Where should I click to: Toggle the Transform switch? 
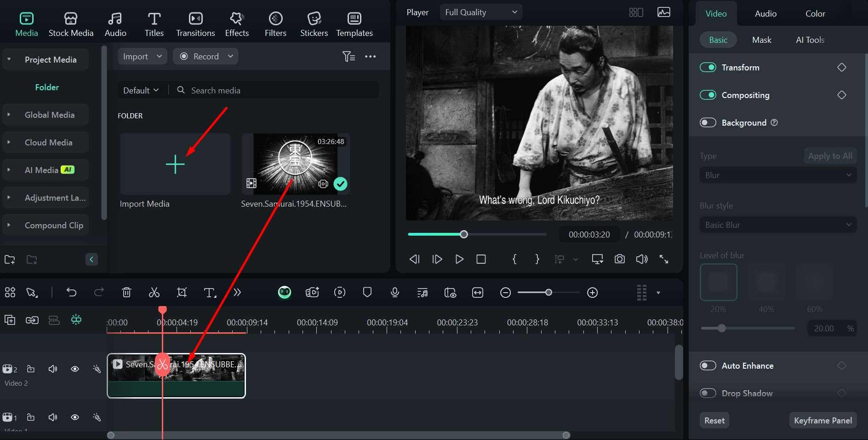(x=708, y=68)
